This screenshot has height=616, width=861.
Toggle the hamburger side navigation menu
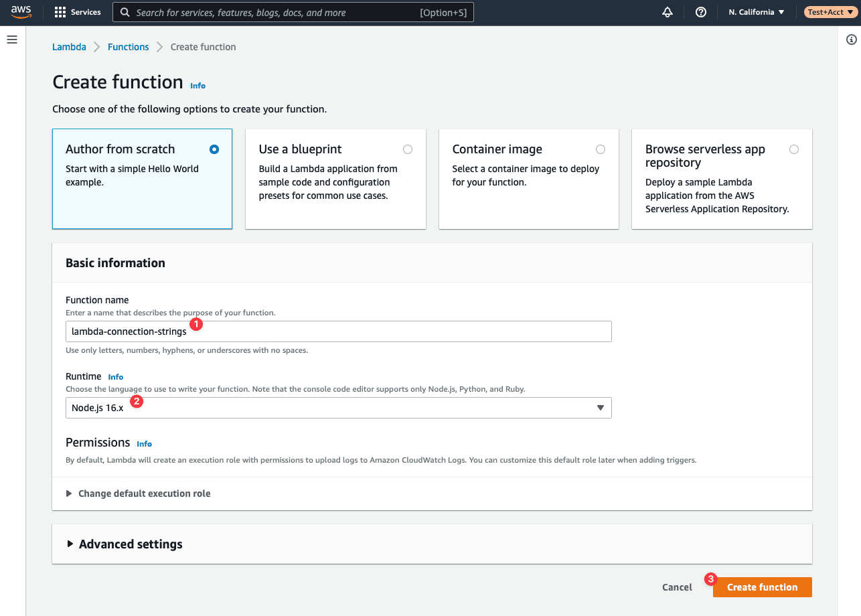(x=11, y=40)
